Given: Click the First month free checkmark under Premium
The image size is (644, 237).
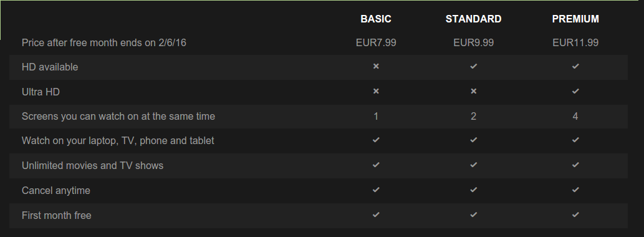Looking at the screenshot, I should coord(575,215).
